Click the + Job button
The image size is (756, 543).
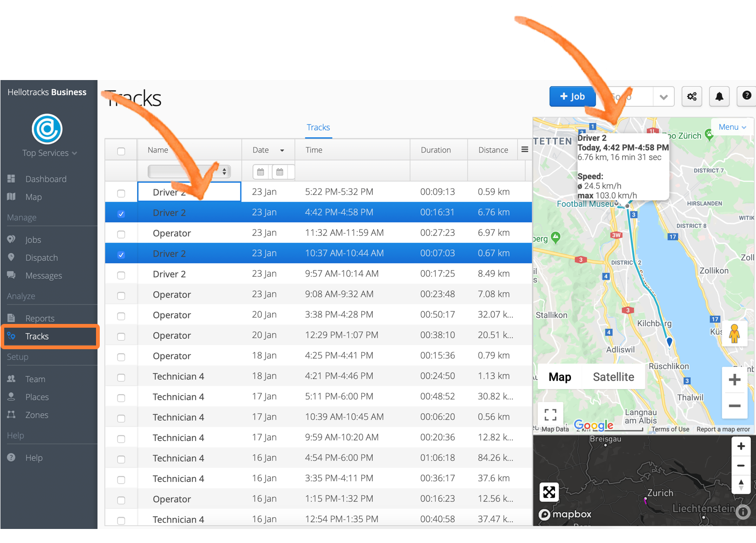tap(572, 96)
